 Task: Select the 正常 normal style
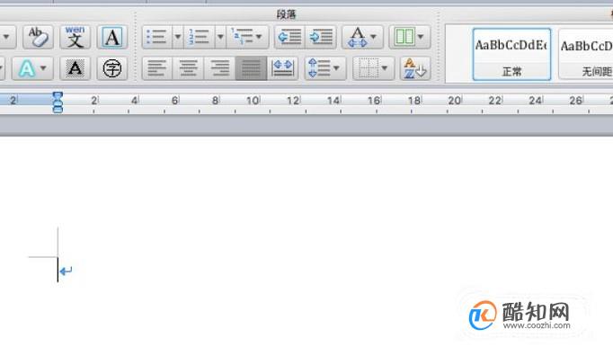click(511, 54)
